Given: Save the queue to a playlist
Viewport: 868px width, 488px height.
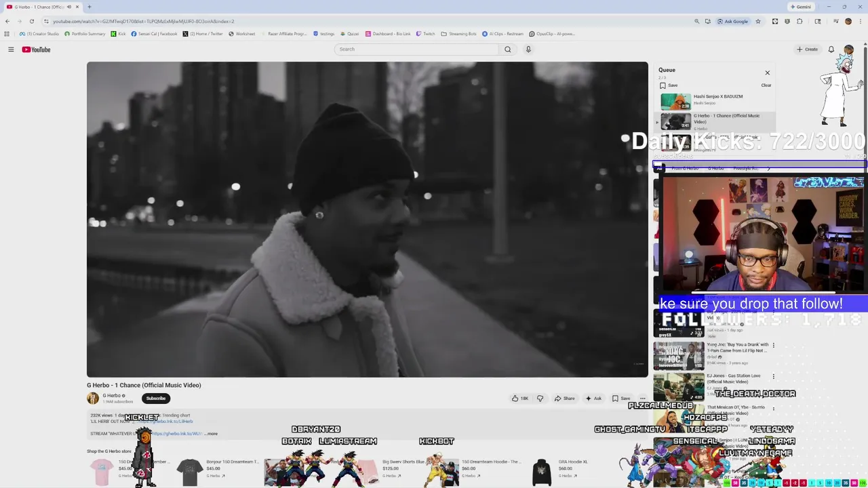Looking at the screenshot, I should pyautogui.click(x=669, y=85).
